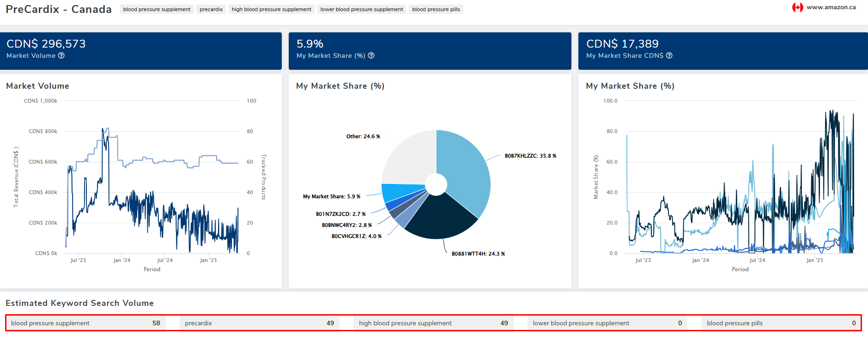Click the Estimated Keyword Search Volume heading
This screenshot has width=868, height=341.
coord(79,303)
